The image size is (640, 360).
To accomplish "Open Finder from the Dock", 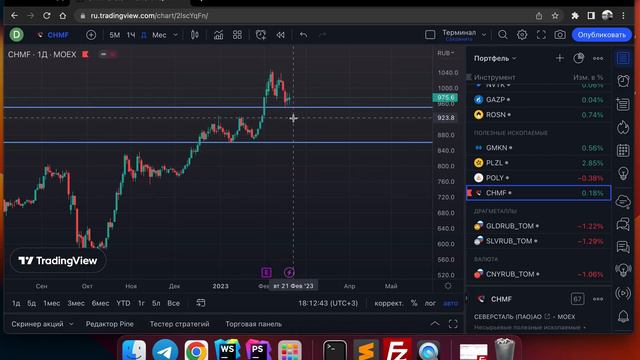I will [x=134, y=350].
